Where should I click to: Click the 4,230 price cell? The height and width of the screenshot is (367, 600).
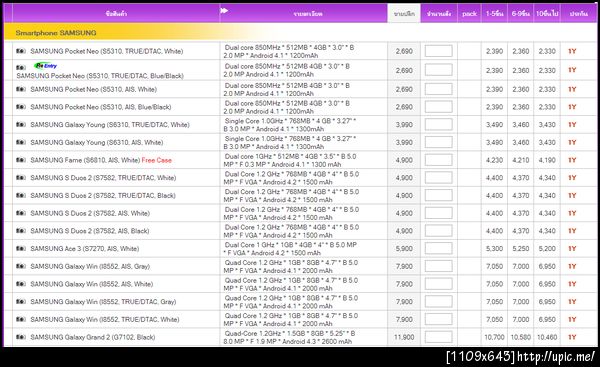494,160
